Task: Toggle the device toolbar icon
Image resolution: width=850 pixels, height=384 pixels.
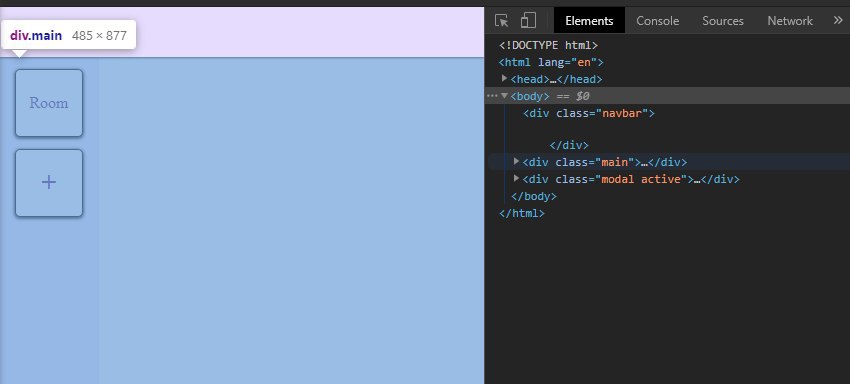Action: coord(528,21)
